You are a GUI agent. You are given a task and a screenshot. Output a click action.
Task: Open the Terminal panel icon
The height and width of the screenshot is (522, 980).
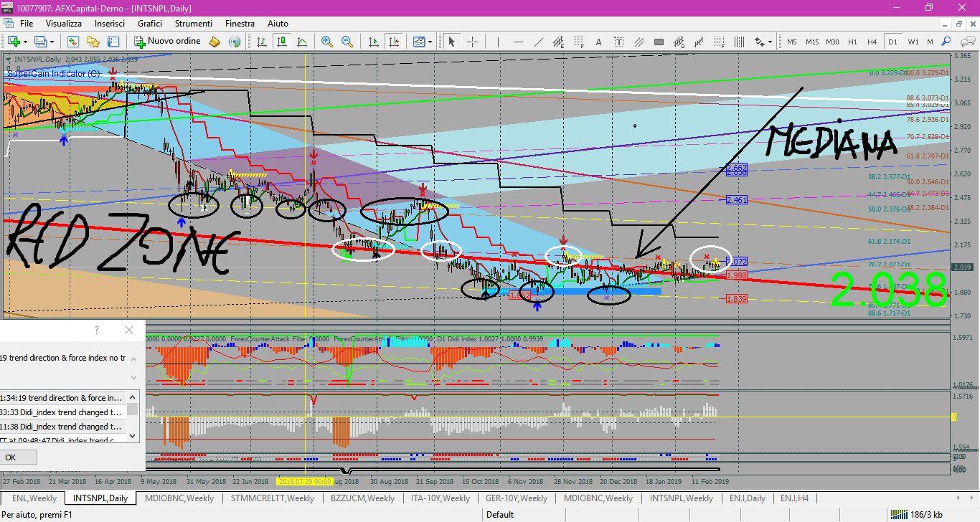[113, 42]
